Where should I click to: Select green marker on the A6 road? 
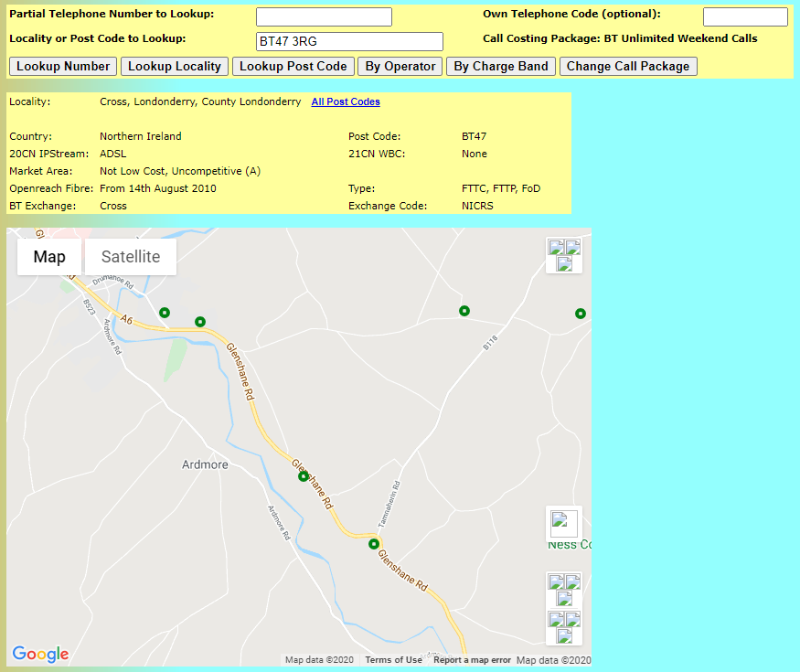tap(200, 322)
